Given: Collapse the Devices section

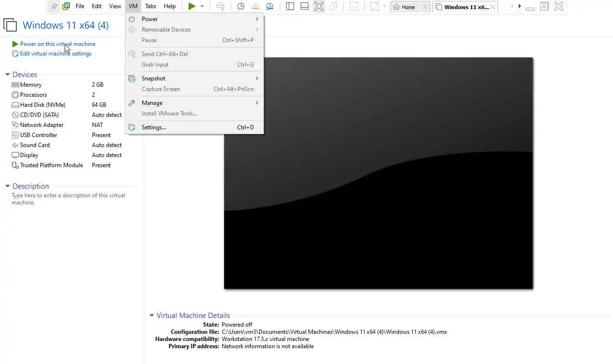Looking at the screenshot, I should [8, 75].
